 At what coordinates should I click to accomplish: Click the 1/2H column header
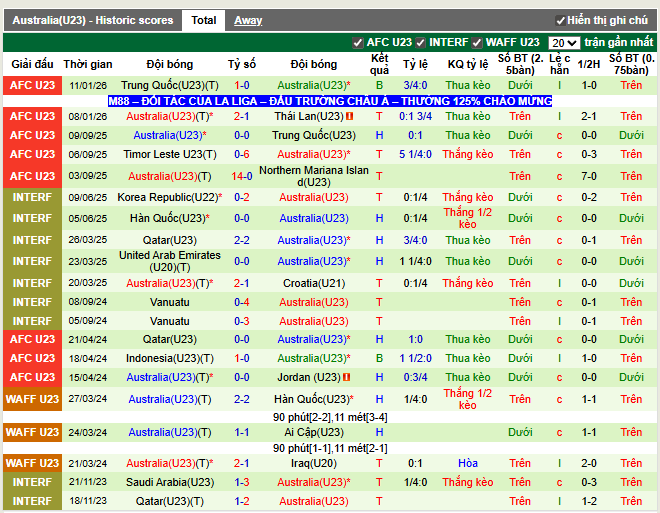point(589,64)
